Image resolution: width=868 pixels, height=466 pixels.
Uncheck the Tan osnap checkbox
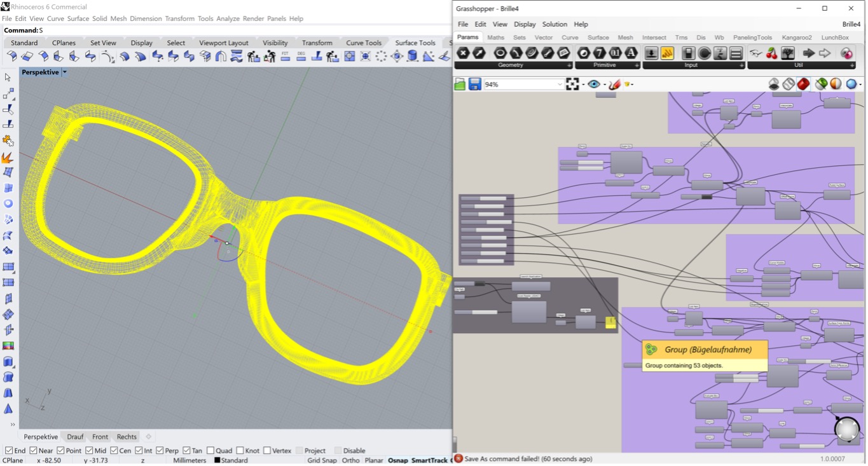[186, 451]
